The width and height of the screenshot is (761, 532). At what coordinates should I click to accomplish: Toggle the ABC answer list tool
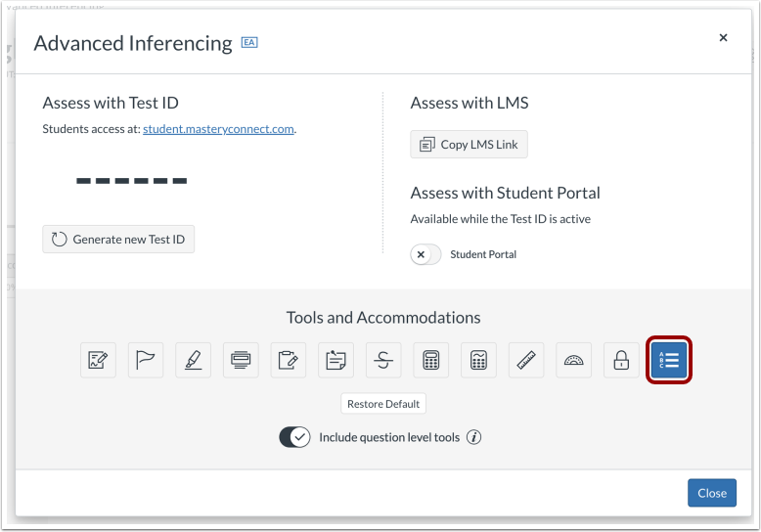[669, 360]
